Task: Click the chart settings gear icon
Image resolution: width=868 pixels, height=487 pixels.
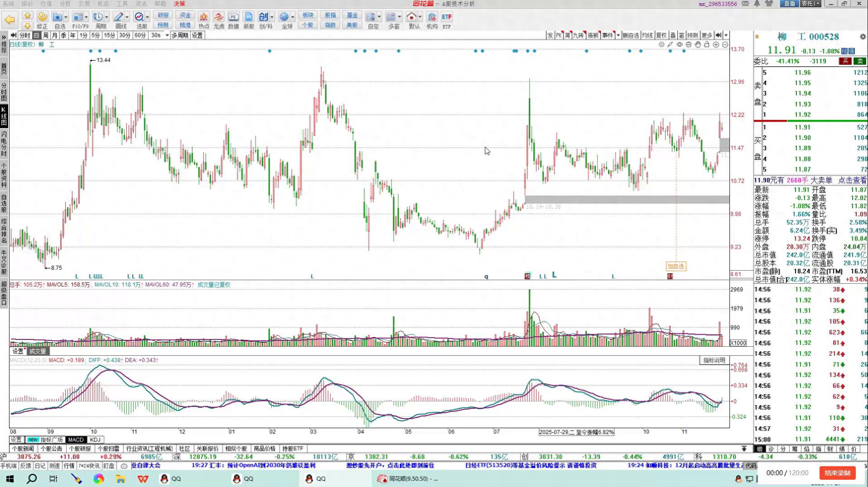Action: pyautogui.click(x=661, y=44)
